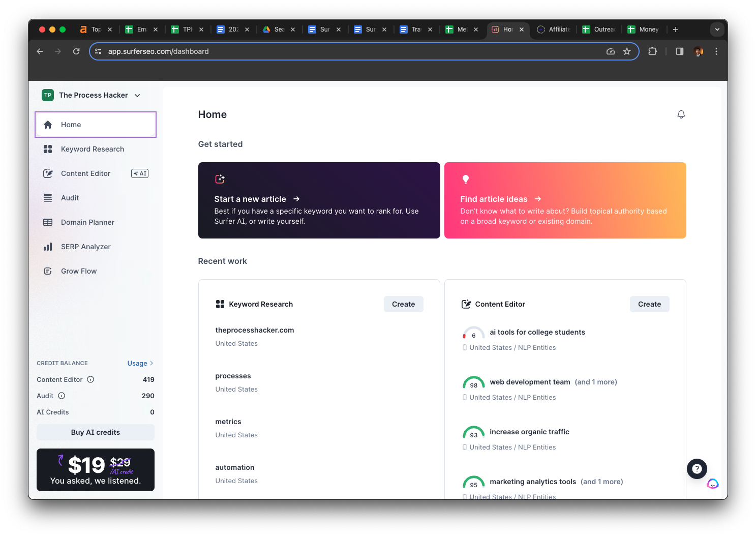Open the help question mark bubble
The image size is (756, 537).
click(697, 469)
